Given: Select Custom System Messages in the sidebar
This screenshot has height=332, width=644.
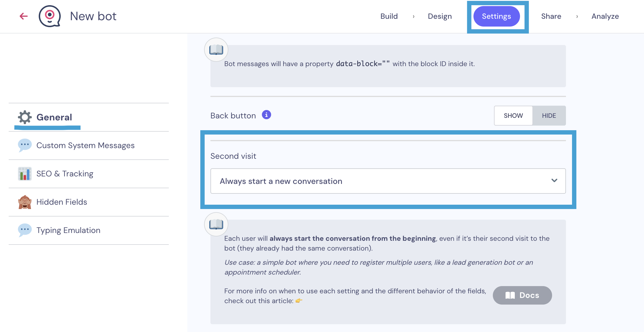Looking at the screenshot, I should click(85, 145).
